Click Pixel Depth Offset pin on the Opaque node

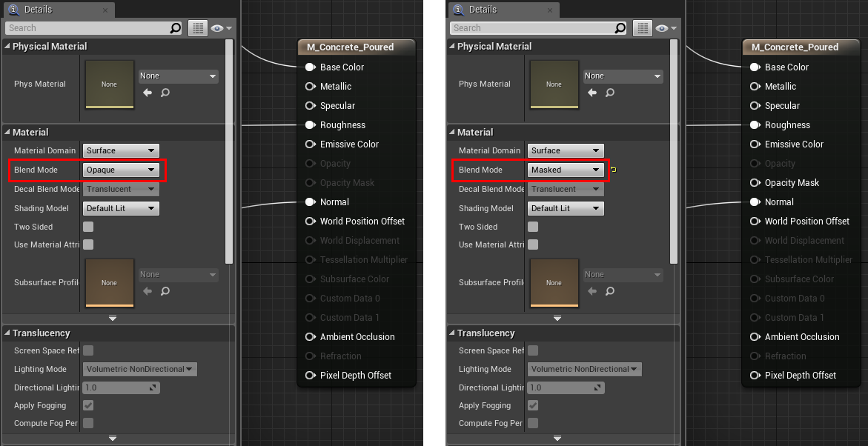pyautogui.click(x=310, y=375)
